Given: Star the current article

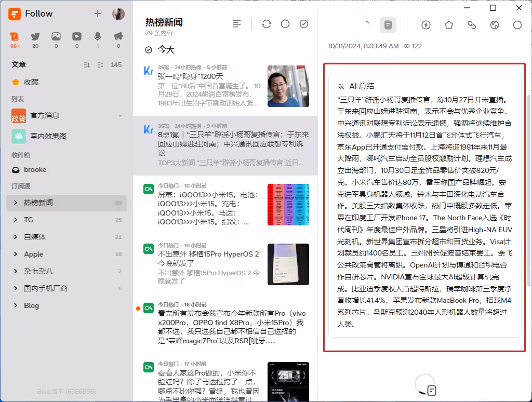Looking at the screenshot, I should [449, 24].
